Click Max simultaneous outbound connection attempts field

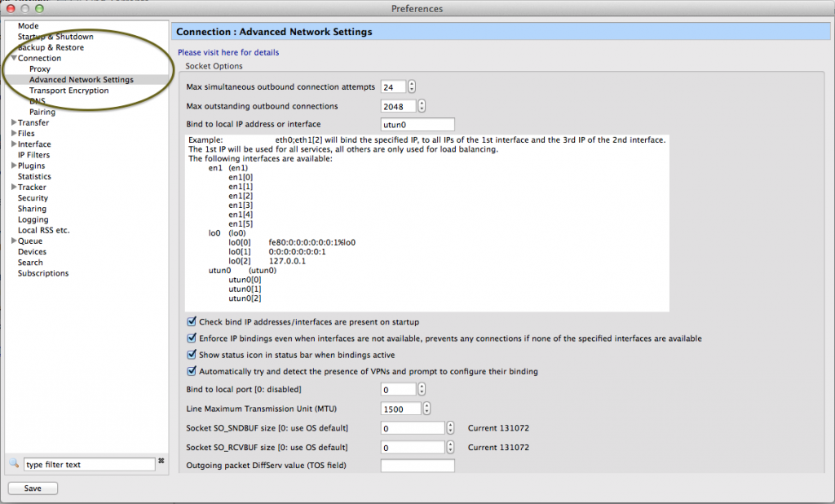click(394, 86)
